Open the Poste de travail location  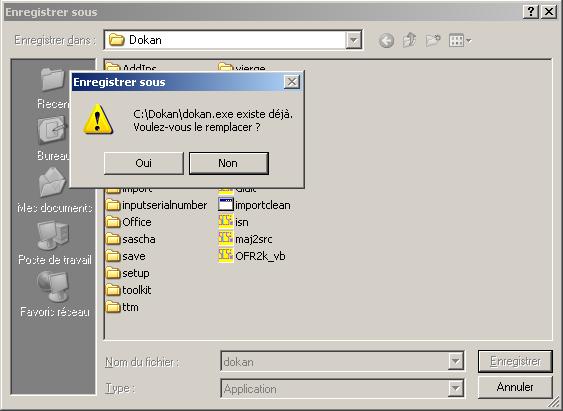click(x=54, y=243)
